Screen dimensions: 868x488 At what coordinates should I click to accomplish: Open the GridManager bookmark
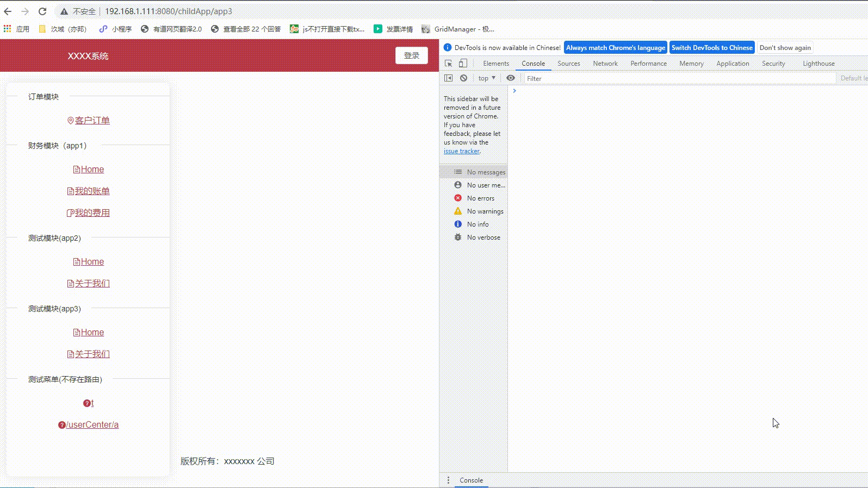pyautogui.click(x=458, y=29)
